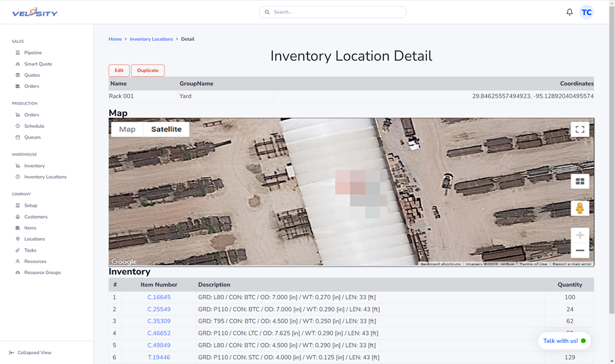Zoom in on the map
This screenshot has height=364, width=615.
click(x=580, y=235)
